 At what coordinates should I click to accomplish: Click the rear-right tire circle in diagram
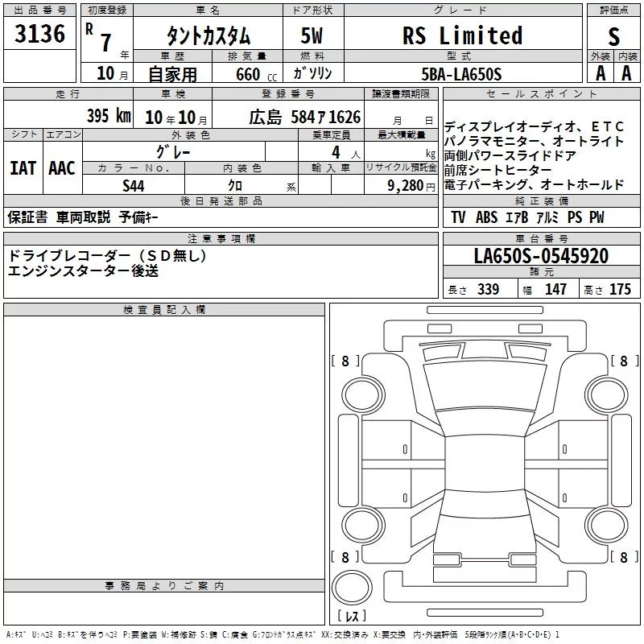pos(607,526)
